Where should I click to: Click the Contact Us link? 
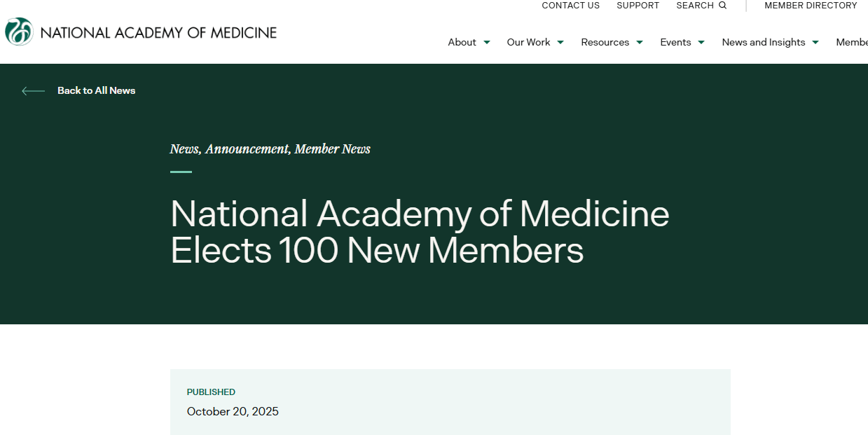tap(570, 6)
